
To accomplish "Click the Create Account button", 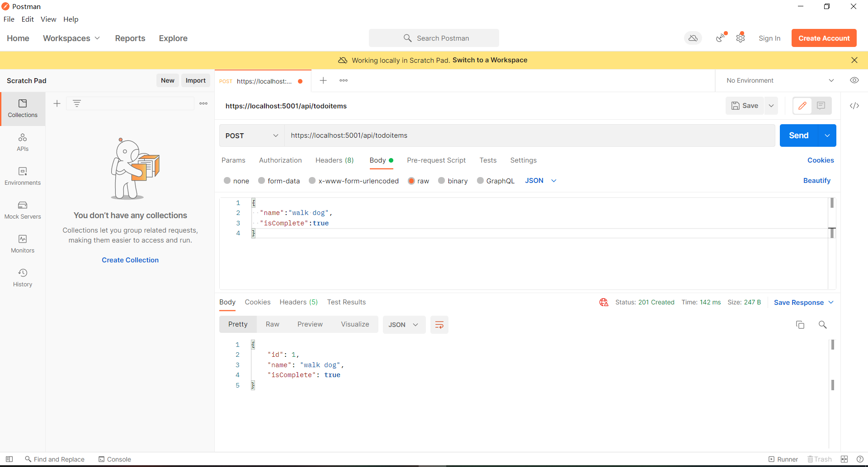I will coord(824,38).
